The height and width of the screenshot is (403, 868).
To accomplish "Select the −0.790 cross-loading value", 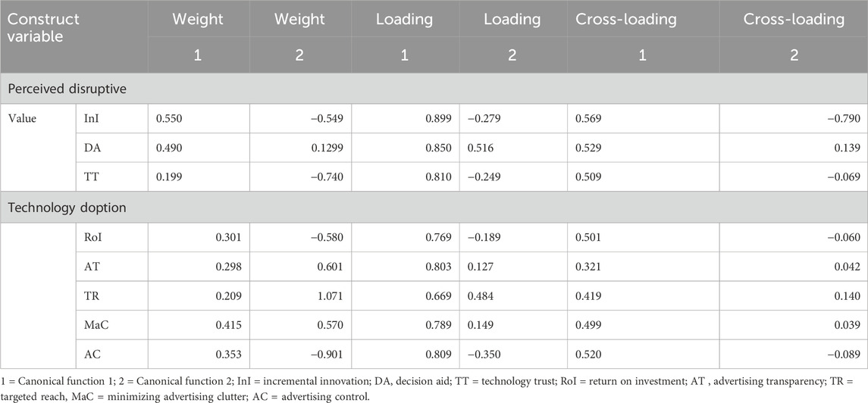I will tap(844, 118).
